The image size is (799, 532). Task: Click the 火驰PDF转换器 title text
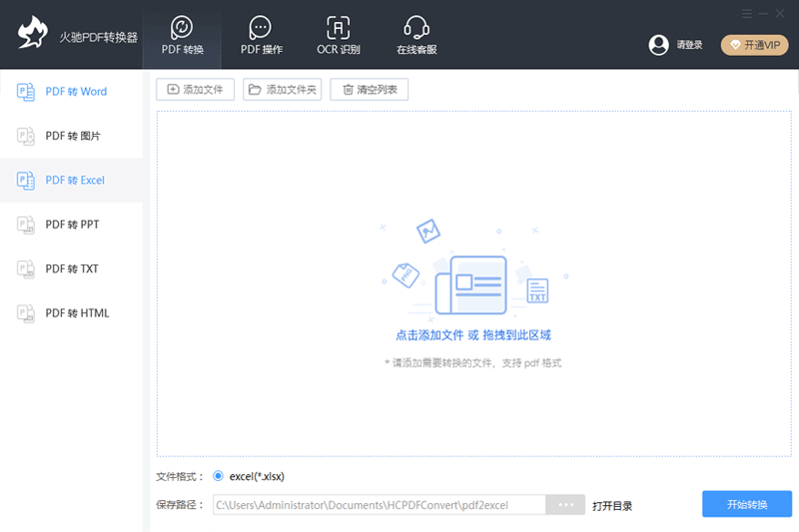[x=98, y=37]
